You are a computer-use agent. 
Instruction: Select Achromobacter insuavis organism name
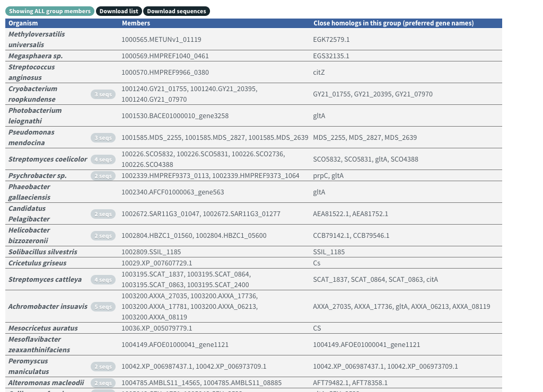[x=48, y=307]
